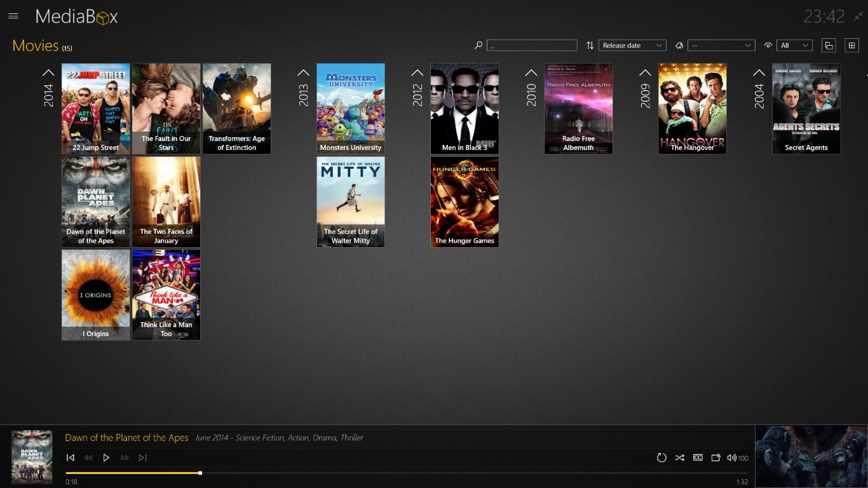Open Dawn of the Planet of the Apes poster

point(96,202)
